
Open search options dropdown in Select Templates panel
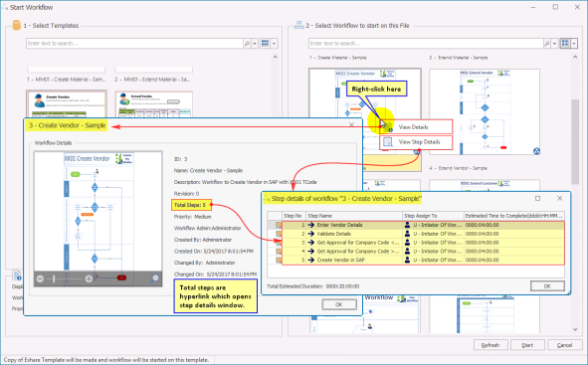[255, 44]
